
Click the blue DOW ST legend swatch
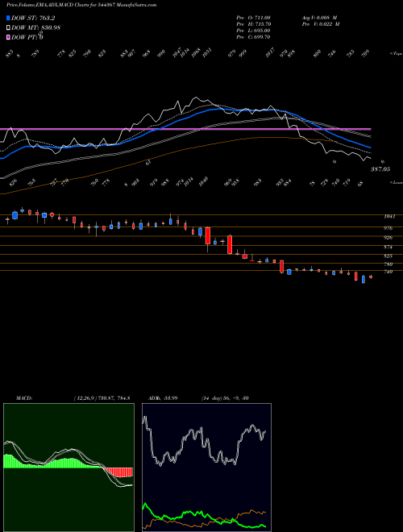coord(8,18)
